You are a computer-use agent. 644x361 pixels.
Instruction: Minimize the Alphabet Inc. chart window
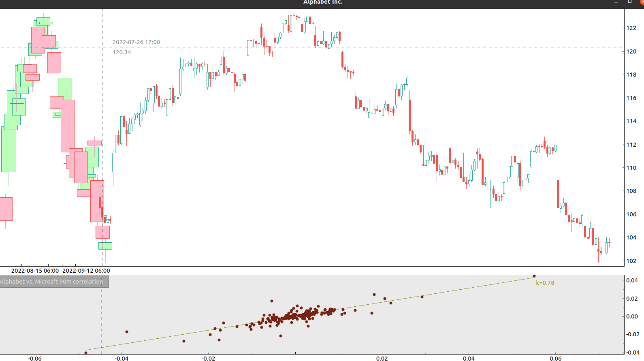pyautogui.click(x=616, y=2)
